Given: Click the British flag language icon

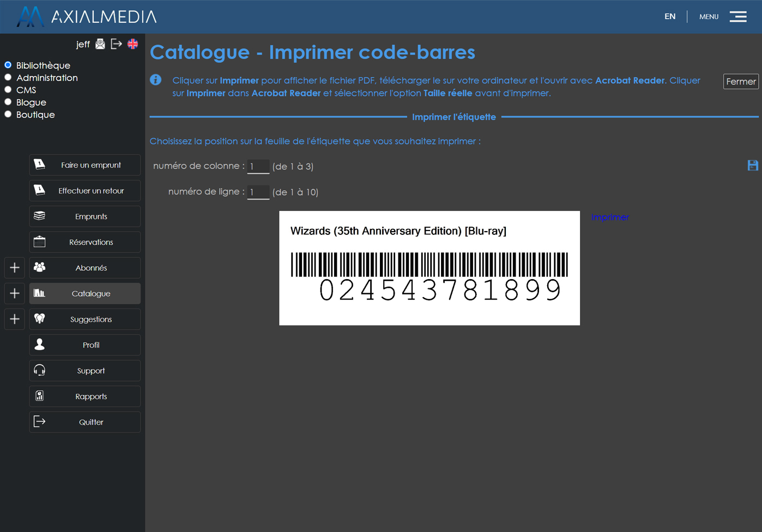Looking at the screenshot, I should (x=132, y=44).
